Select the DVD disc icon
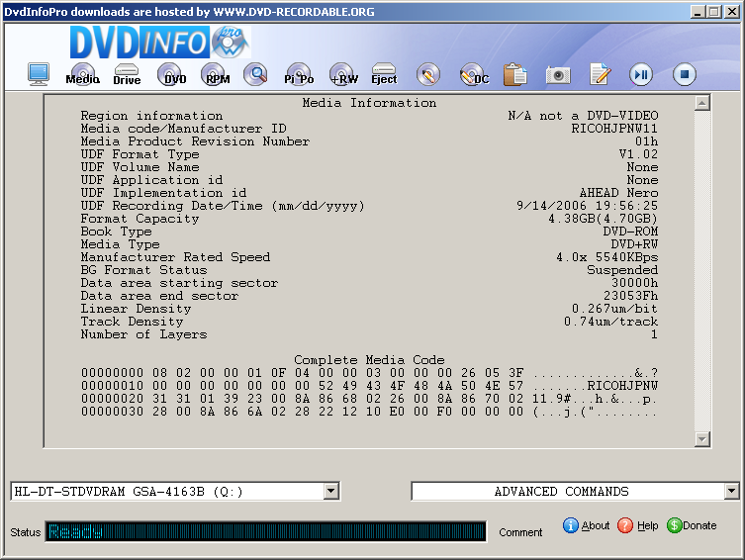 point(170,74)
